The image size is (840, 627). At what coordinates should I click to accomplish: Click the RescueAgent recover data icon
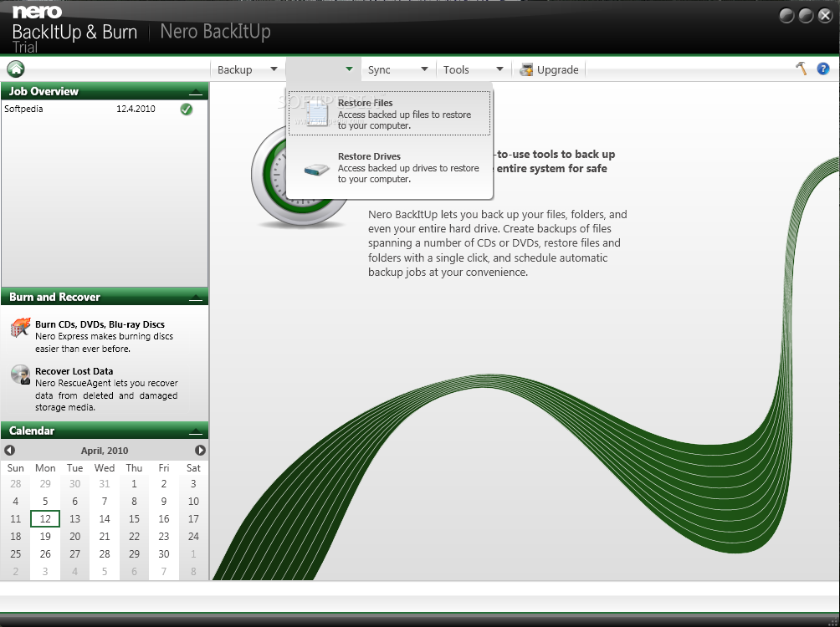point(20,375)
